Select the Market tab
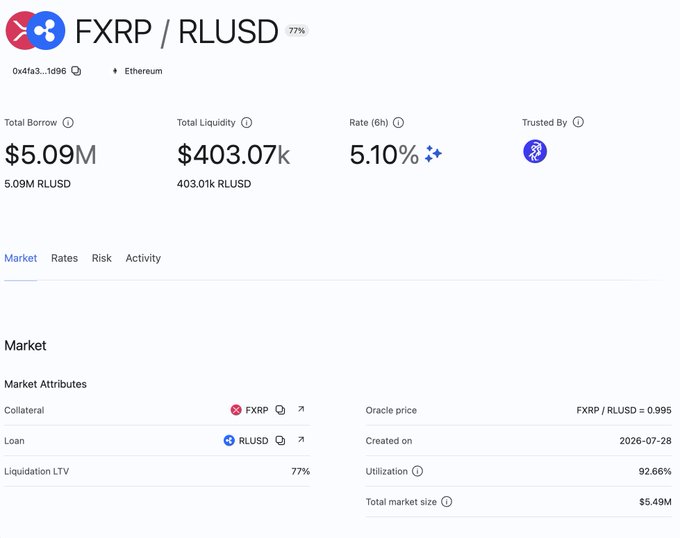The height and width of the screenshot is (538, 680). point(20,258)
